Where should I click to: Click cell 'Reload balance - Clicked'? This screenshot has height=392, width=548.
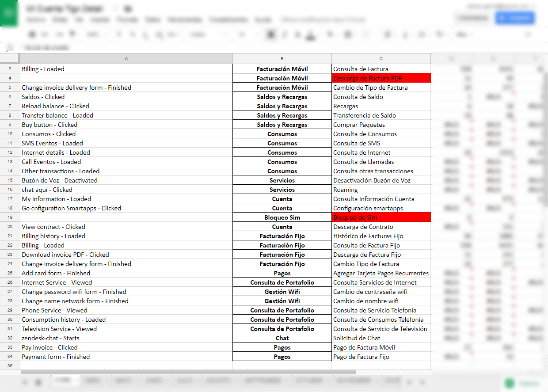126,106
